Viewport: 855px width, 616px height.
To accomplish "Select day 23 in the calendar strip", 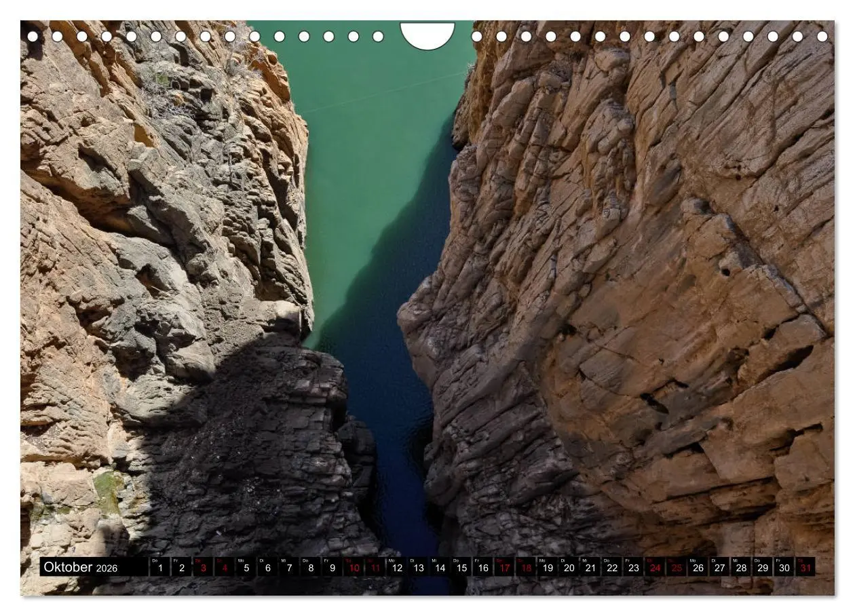I will tap(634, 567).
